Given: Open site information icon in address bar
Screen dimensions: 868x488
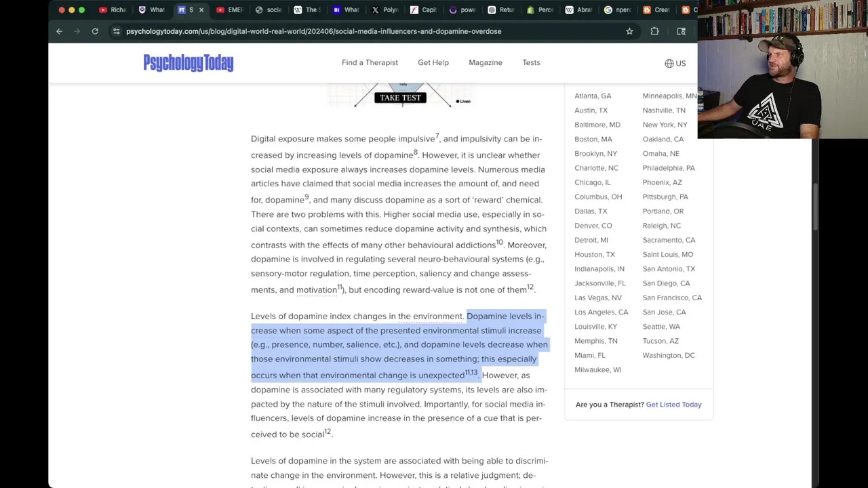Looking at the screenshot, I should pos(117,31).
